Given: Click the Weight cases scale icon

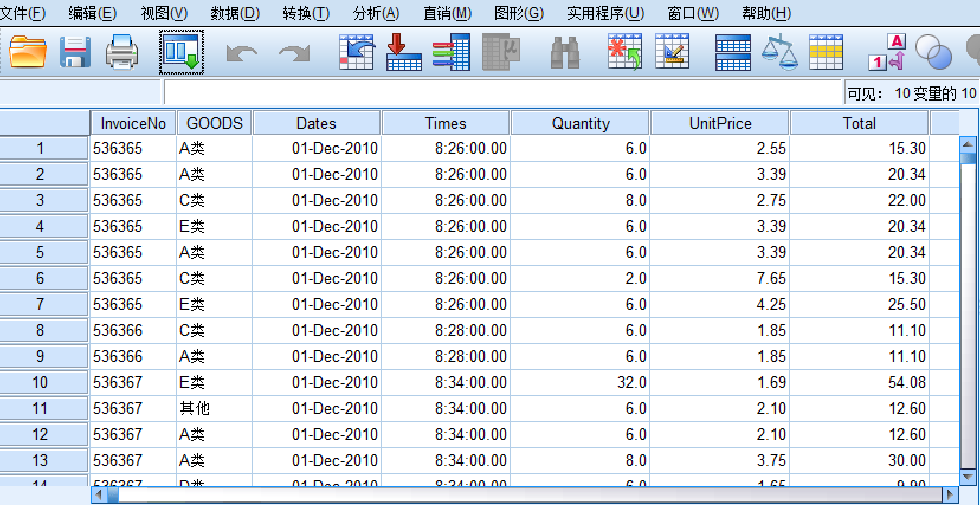Looking at the screenshot, I should click(x=779, y=52).
